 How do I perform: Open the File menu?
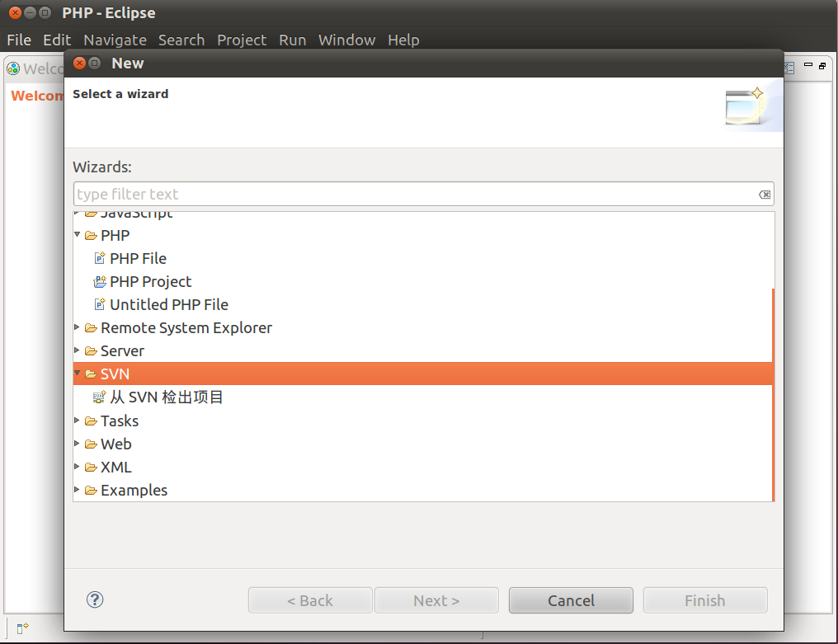coord(19,40)
